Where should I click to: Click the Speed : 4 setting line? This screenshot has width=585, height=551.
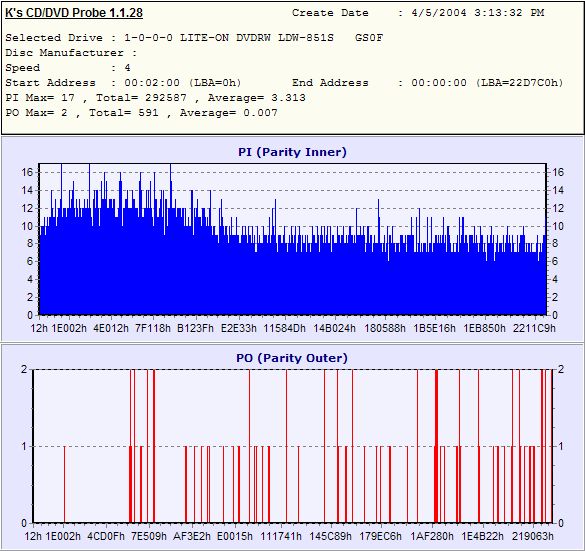click(x=68, y=68)
